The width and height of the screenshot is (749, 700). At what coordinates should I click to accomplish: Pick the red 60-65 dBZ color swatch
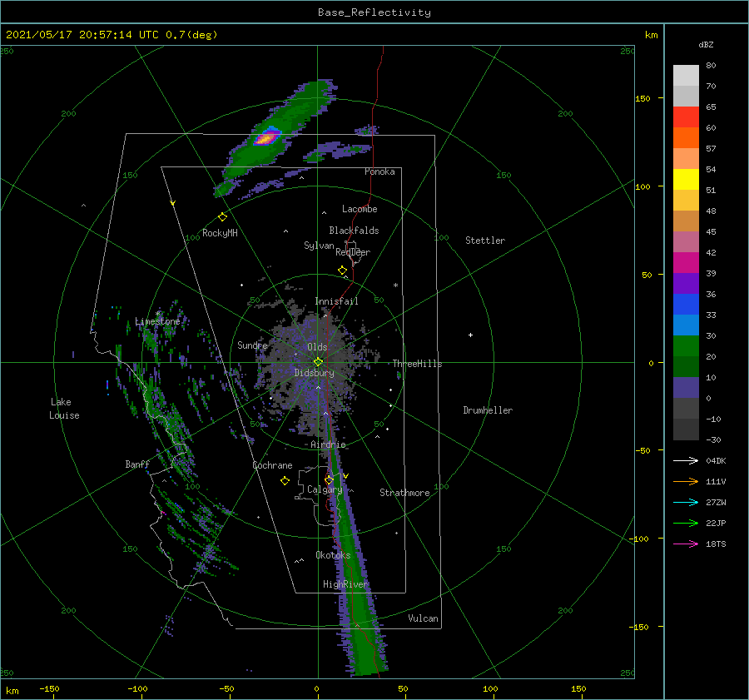[x=686, y=117]
